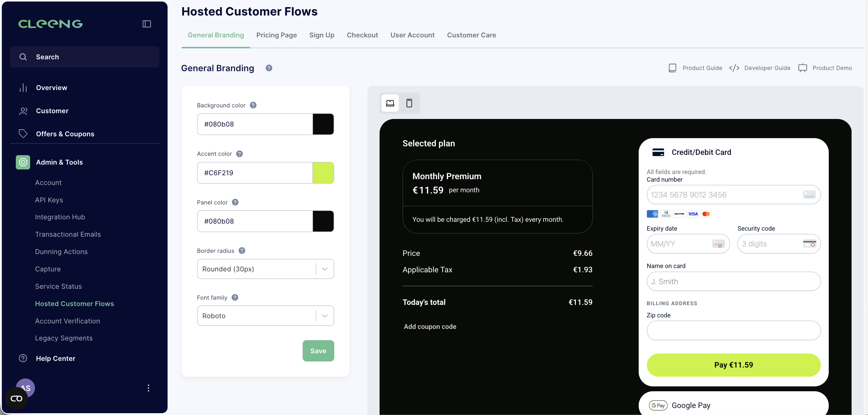This screenshot has width=868, height=415.
Task: Click the Customer people icon
Action: click(x=23, y=111)
